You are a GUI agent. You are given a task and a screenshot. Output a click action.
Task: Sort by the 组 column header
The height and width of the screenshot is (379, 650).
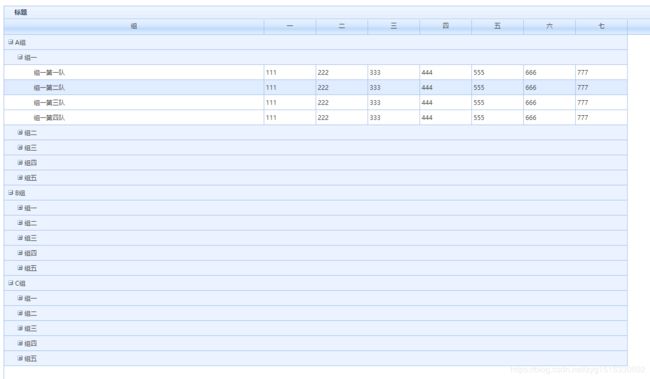tap(134, 26)
